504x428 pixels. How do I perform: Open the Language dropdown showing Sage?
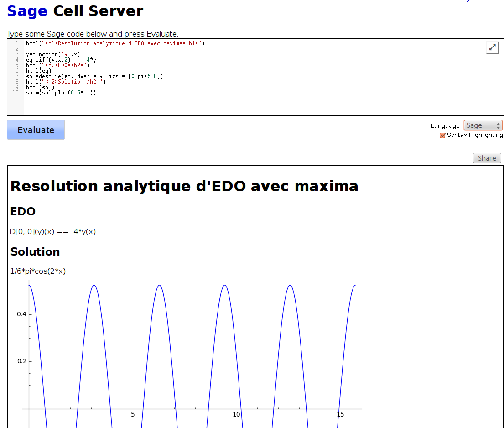pyautogui.click(x=483, y=125)
